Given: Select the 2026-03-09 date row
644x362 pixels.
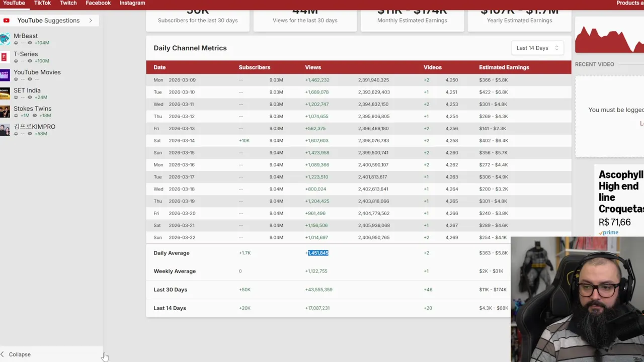Looking at the screenshot, I should click(359, 80).
